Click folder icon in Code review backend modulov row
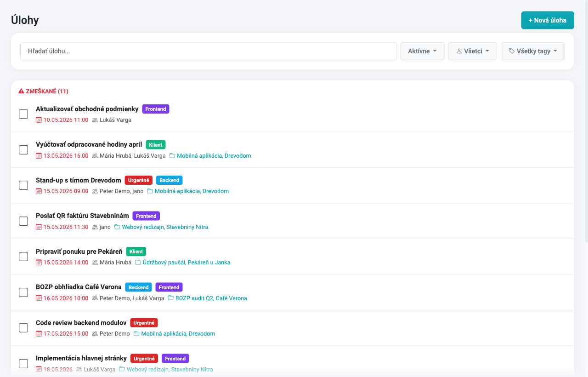Screen dimensions: 588x377 [x=136, y=334]
